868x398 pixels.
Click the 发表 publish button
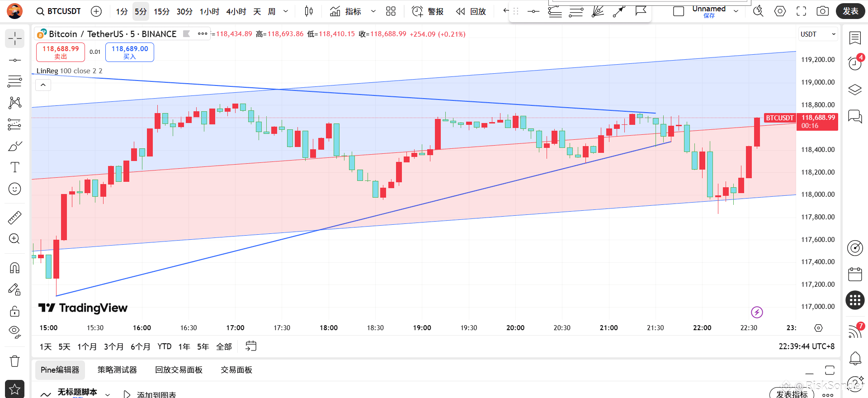(850, 11)
